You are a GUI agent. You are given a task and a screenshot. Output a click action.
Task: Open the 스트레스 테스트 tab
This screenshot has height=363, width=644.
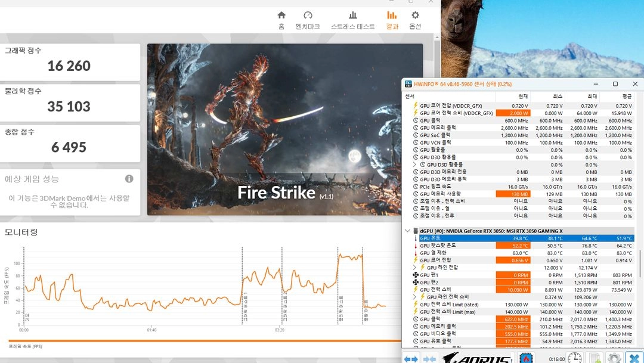coord(353,20)
